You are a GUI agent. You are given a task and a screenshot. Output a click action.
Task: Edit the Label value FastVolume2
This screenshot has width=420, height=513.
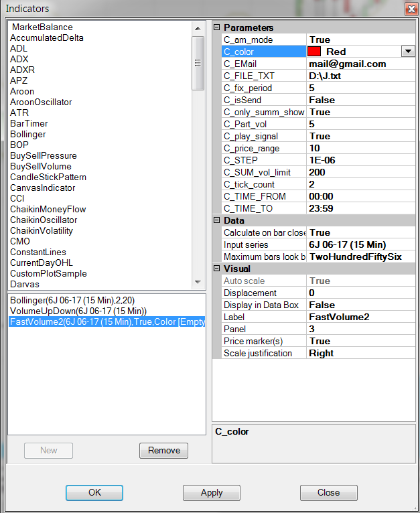pos(361,317)
